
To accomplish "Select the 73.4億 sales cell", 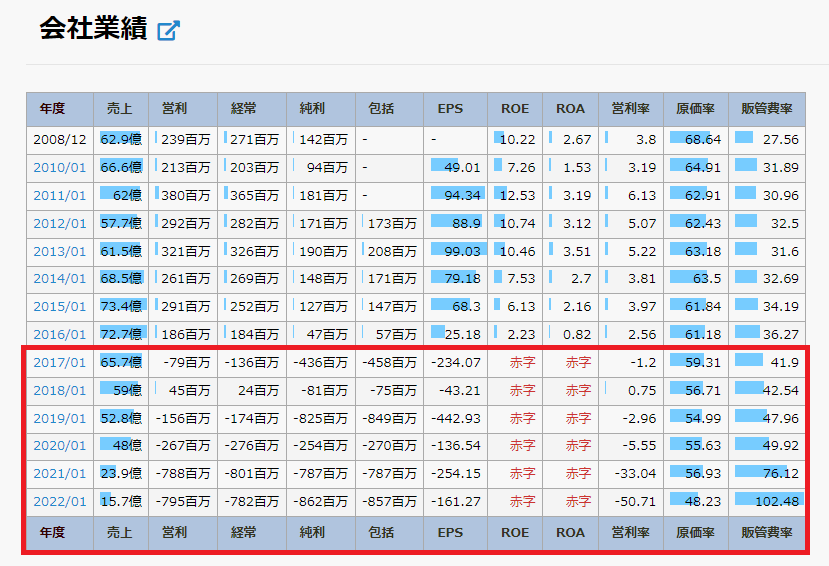I will [x=121, y=307].
